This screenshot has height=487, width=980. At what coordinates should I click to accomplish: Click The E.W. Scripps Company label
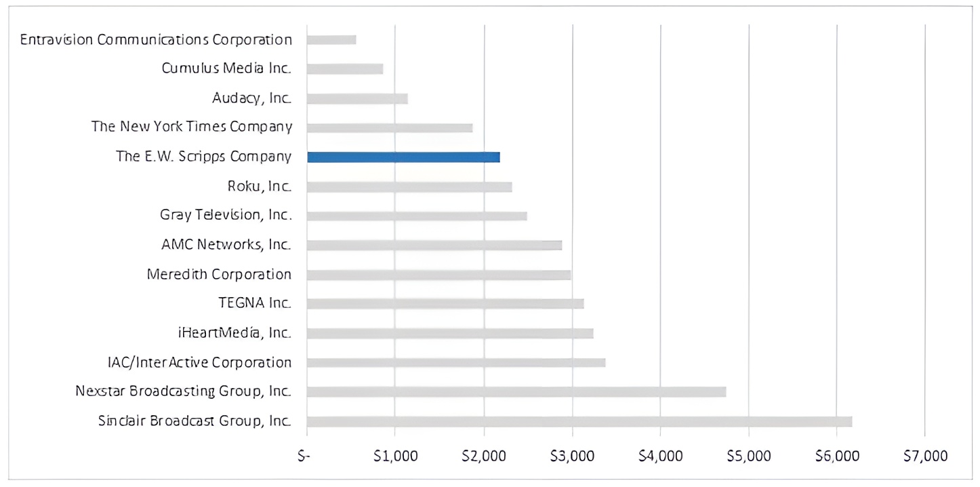pos(204,157)
